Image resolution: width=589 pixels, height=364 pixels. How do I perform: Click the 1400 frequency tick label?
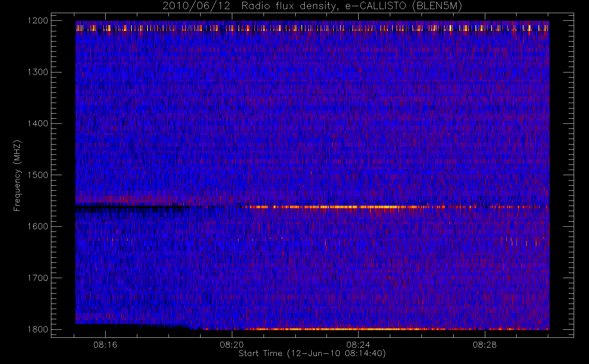pos(38,124)
